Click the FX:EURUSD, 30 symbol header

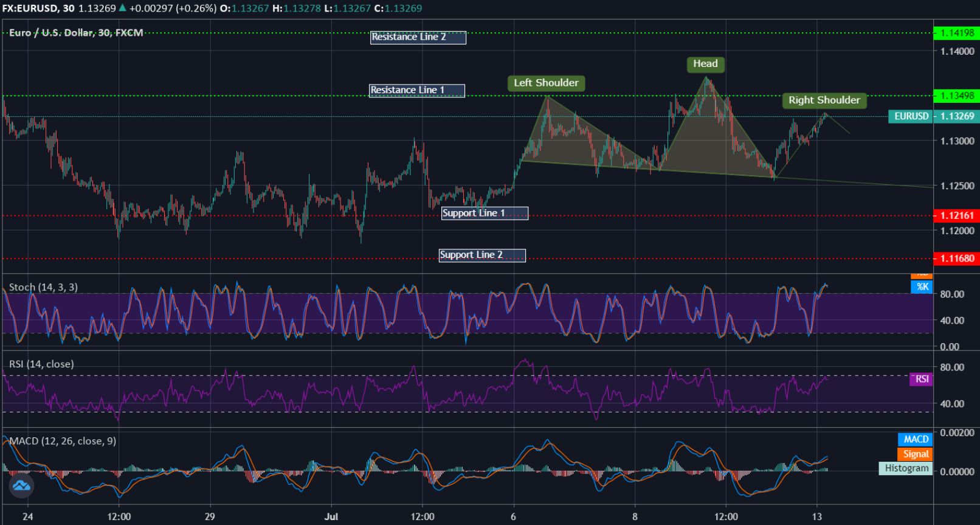tap(38, 9)
